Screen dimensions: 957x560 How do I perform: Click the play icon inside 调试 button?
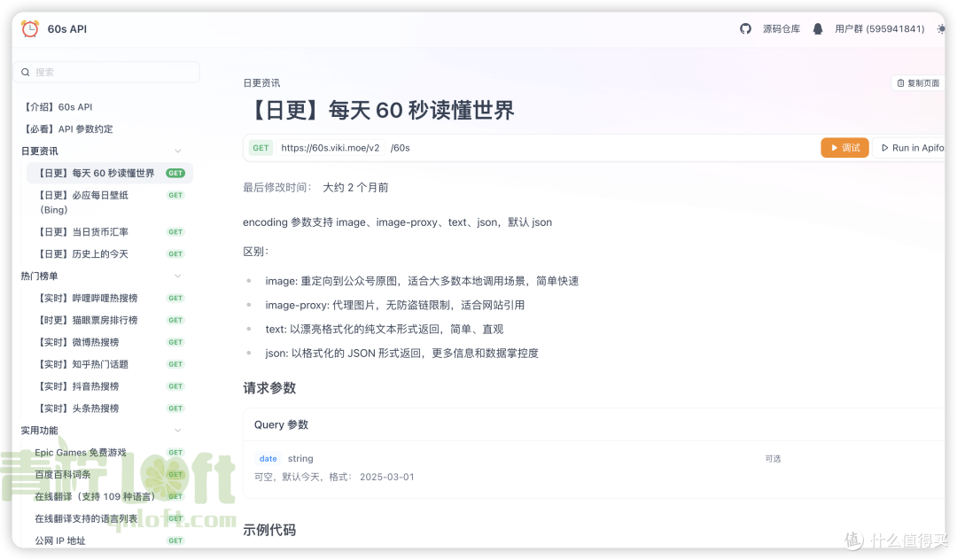click(834, 147)
